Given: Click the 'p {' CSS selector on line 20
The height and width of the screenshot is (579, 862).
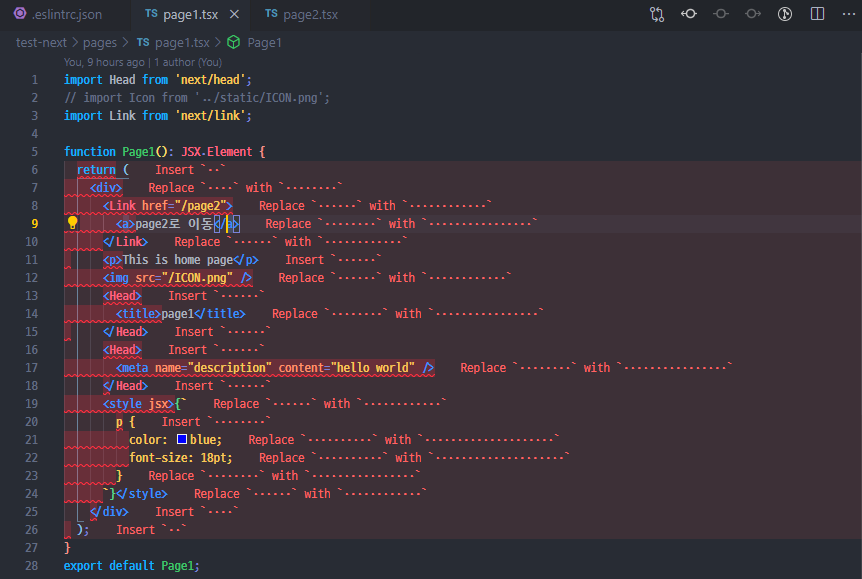Looking at the screenshot, I should coord(125,422).
